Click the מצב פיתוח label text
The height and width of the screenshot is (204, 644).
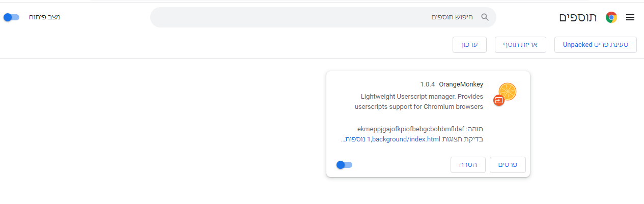tap(44, 17)
